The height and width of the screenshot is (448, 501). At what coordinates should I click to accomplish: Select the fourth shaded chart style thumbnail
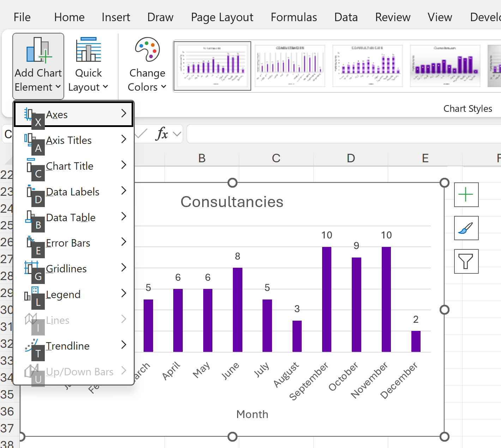pyautogui.click(x=445, y=66)
